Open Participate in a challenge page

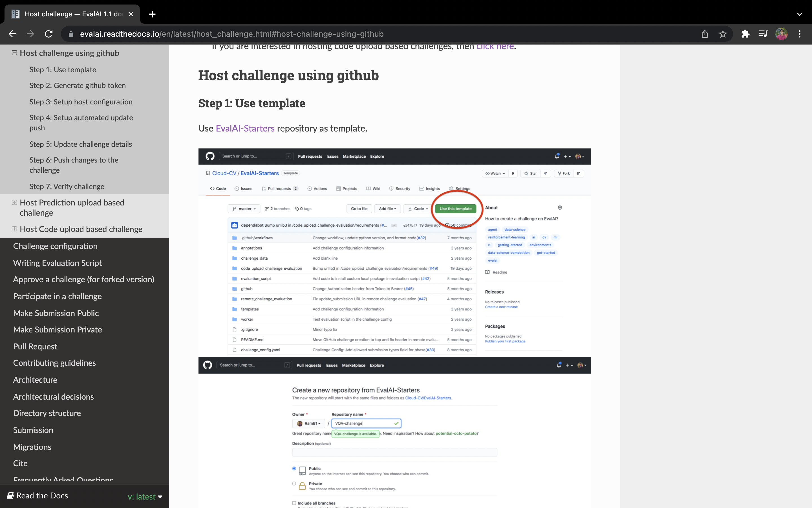pyautogui.click(x=58, y=296)
